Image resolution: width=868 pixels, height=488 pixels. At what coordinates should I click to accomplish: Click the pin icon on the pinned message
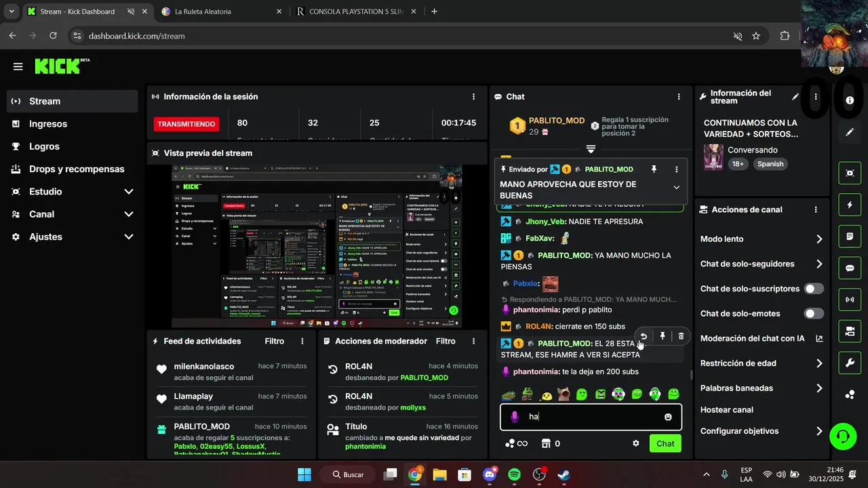654,169
